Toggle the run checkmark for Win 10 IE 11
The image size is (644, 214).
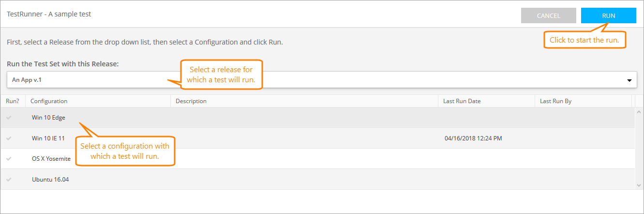[9, 138]
